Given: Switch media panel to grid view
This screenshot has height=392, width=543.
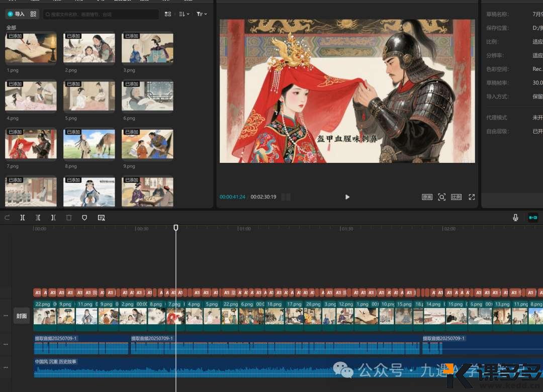Looking at the screenshot, I should click(x=168, y=14).
